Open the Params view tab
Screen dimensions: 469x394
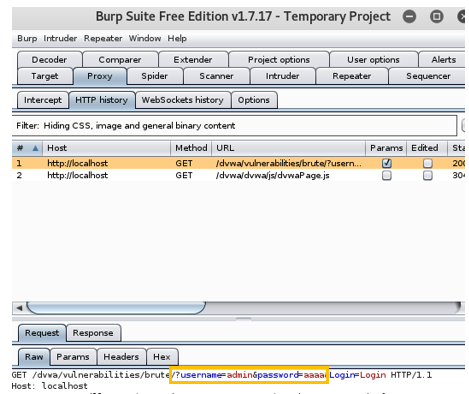pos(73,357)
